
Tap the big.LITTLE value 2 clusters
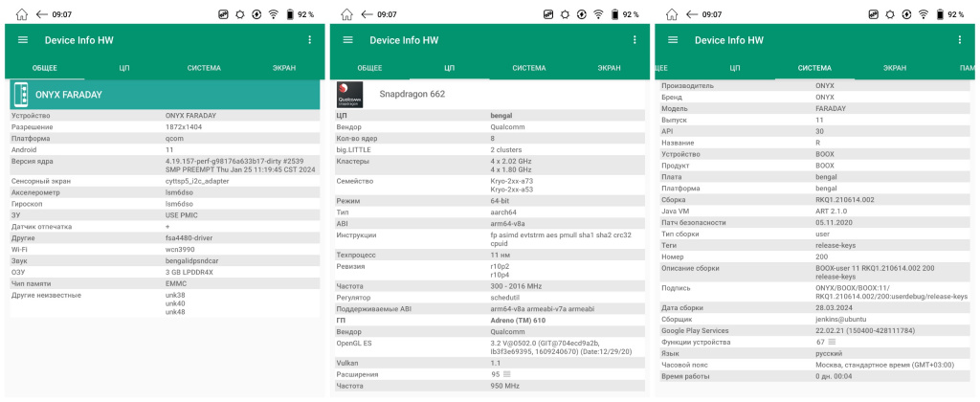pos(505,149)
